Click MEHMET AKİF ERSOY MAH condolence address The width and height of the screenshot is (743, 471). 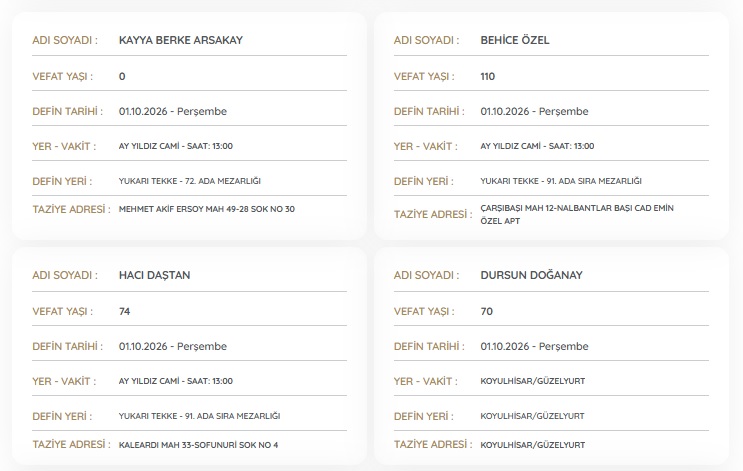207,209
